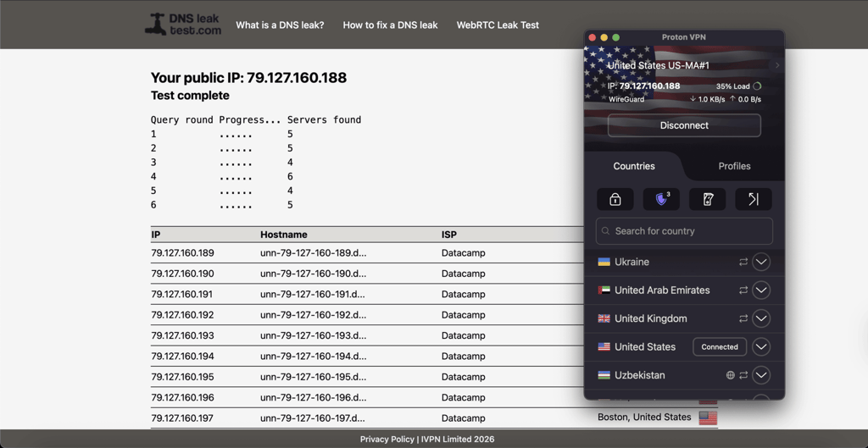Image resolution: width=868 pixels, height=448 pixels.
Task: Select the United Kingdom country row
Action: [684, 318]
